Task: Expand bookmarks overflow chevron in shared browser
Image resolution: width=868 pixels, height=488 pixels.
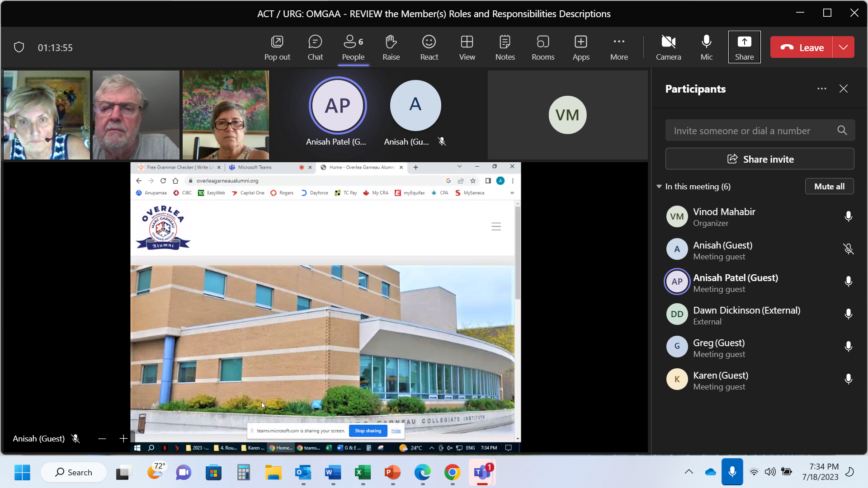Action: click(x=512, y=193)
